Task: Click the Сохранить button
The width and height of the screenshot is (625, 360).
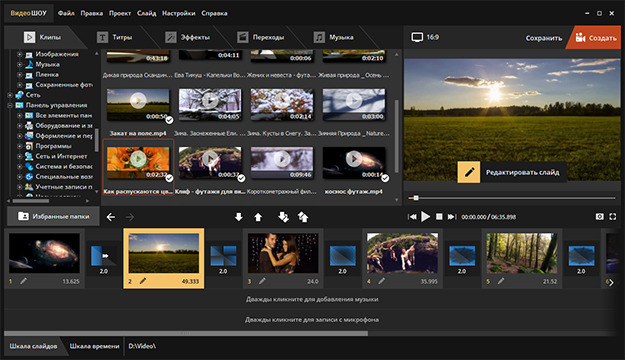Action: point(544,38)
